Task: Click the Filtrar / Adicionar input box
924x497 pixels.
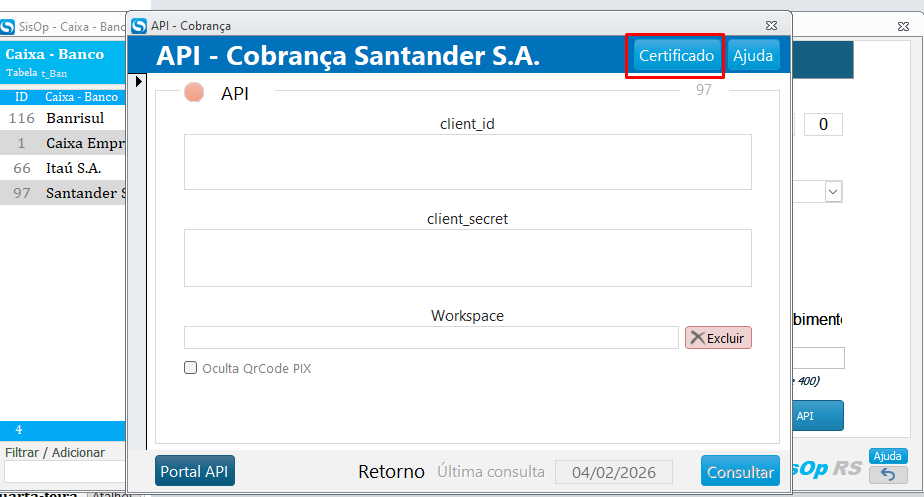Action: click(64, 471)
